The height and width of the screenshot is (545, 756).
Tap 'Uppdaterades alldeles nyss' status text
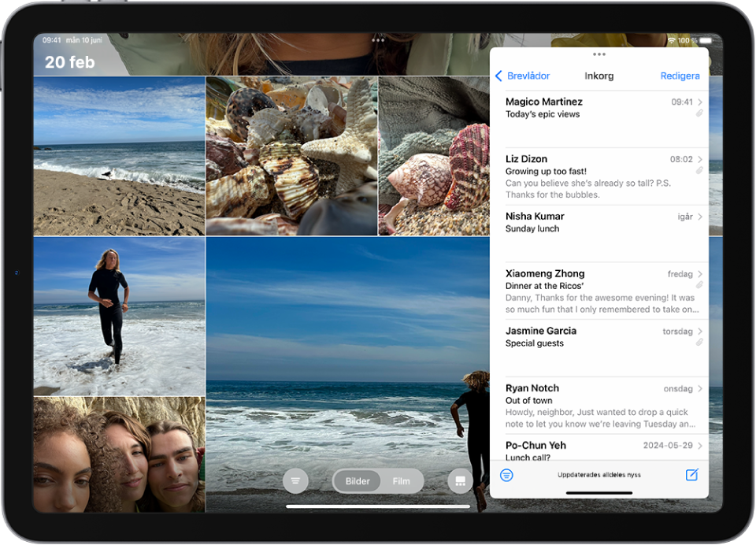point(599,475)
